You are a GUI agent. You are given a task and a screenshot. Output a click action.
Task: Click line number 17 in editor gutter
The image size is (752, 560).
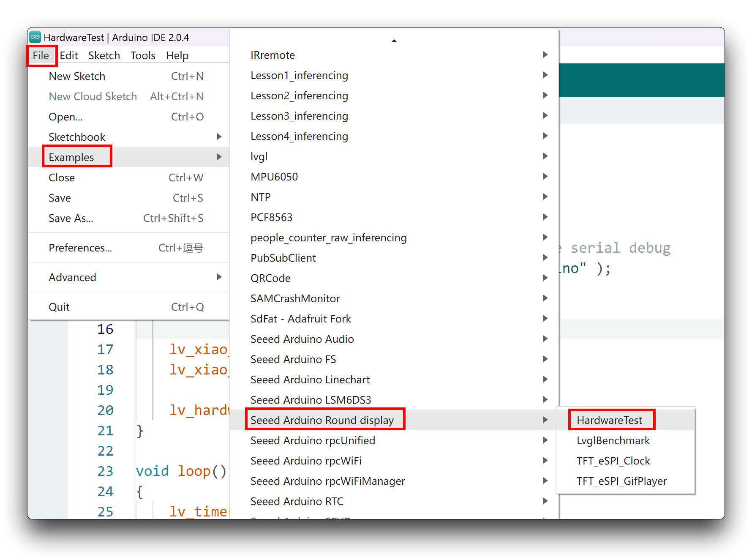105,350
